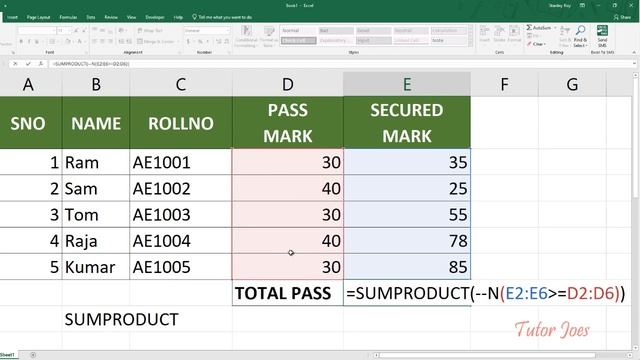Open Conditional Formatting menu
The height and width of the screenshot is (360, 640).
pyautogui.click(x=246, y=36)
